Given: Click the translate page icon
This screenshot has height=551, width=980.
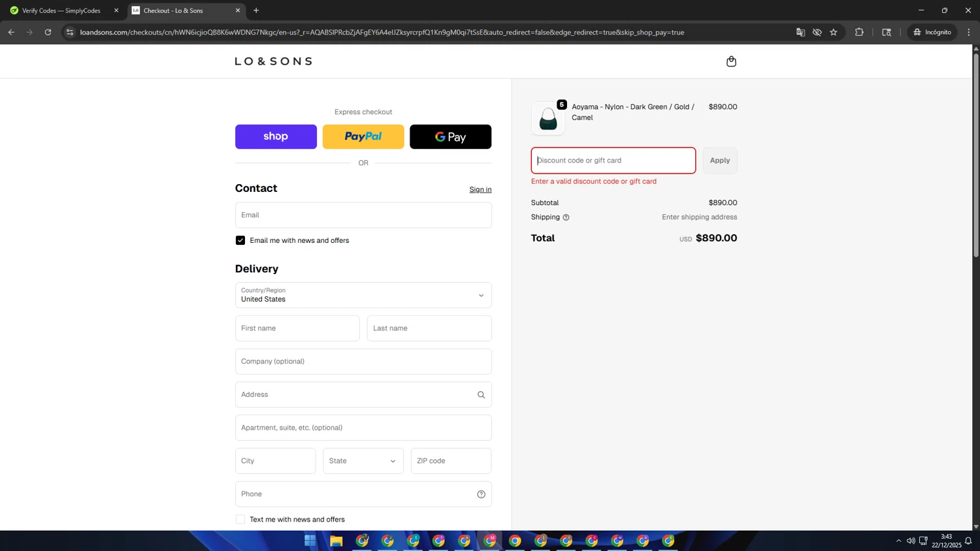Looking at the screenshot, I should tap(800, 32).
